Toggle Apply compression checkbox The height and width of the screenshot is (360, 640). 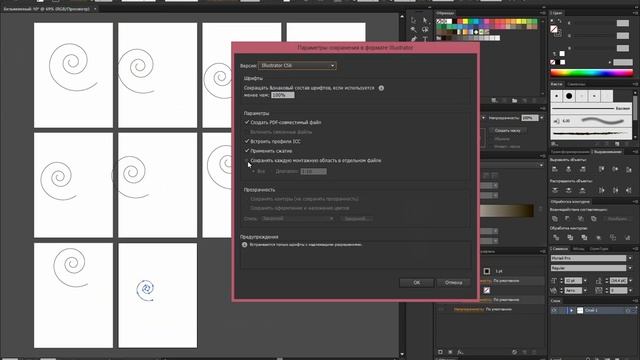[x=247, y=151]
